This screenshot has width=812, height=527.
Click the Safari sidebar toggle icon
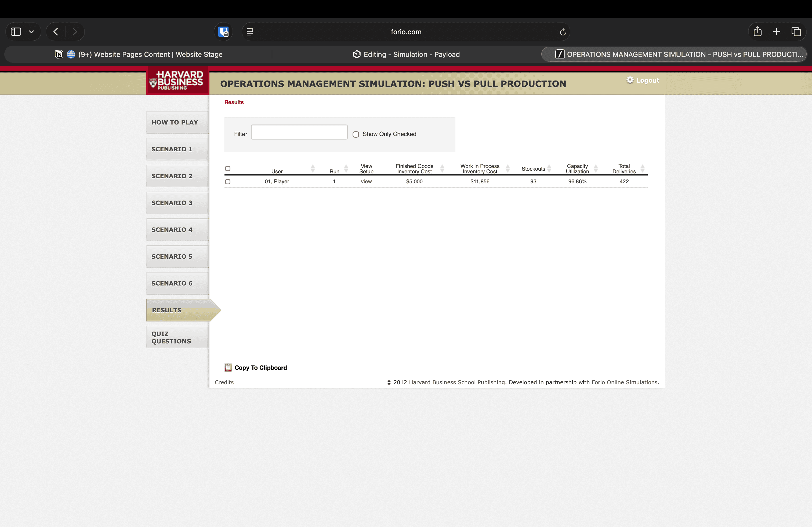click(16, 32)
